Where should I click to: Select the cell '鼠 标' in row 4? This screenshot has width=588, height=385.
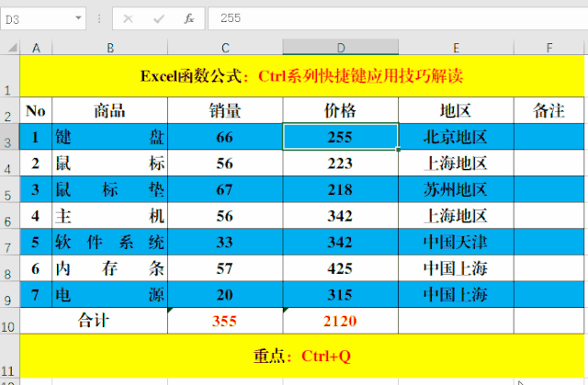point(110,163)
